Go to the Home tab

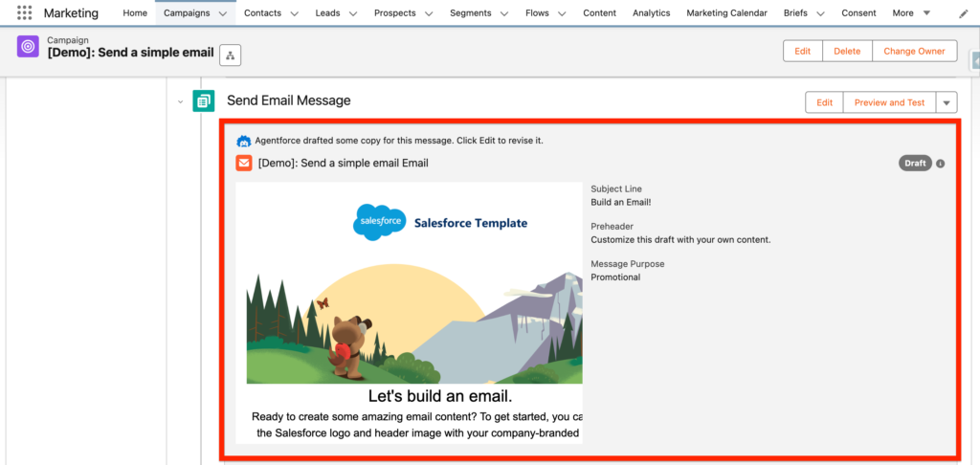pos(135,13)
